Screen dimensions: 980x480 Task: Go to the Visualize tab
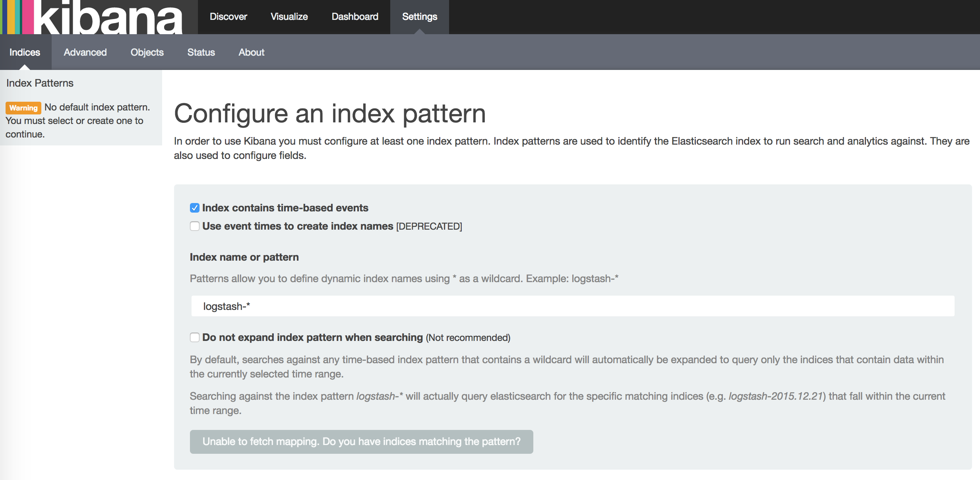pyautogui.click(x=289, y=17)
